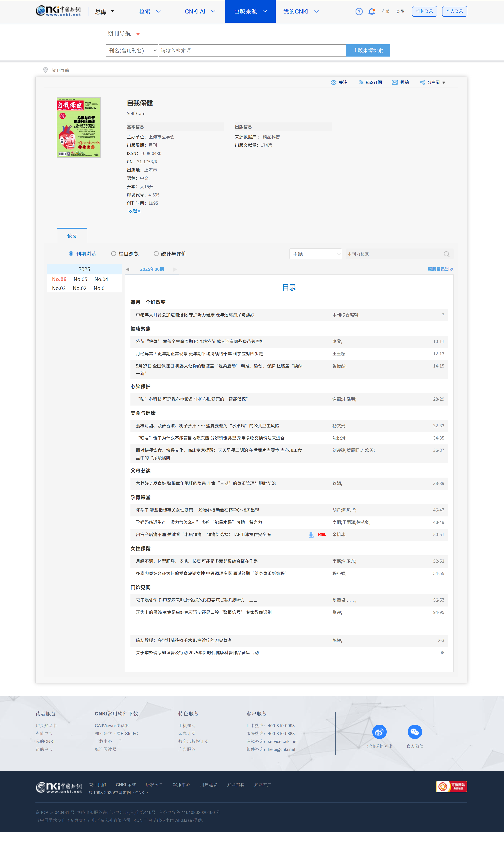Screen dimensions: 504x855
Task: Click the eye icon to follow journal
Action: [333, 83]
